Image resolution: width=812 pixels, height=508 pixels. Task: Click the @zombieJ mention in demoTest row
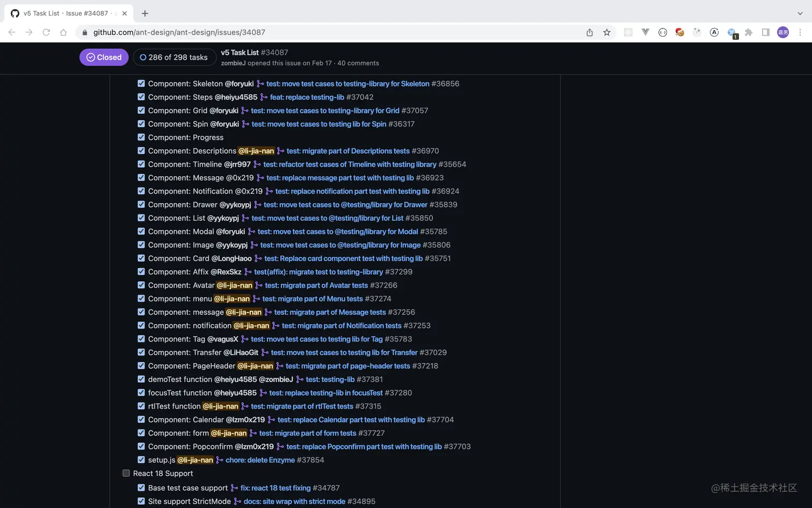point(276,380)
